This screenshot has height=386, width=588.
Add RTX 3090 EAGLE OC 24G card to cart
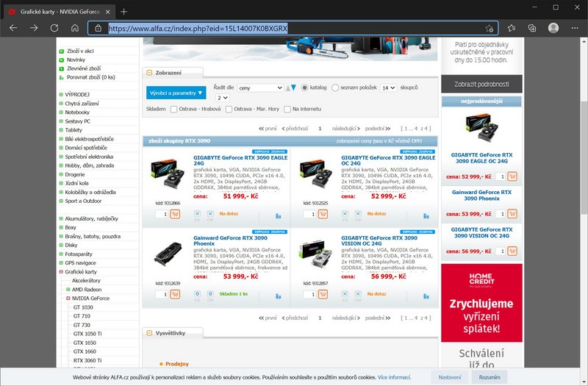pyautogui.click(x=323, y=214)
